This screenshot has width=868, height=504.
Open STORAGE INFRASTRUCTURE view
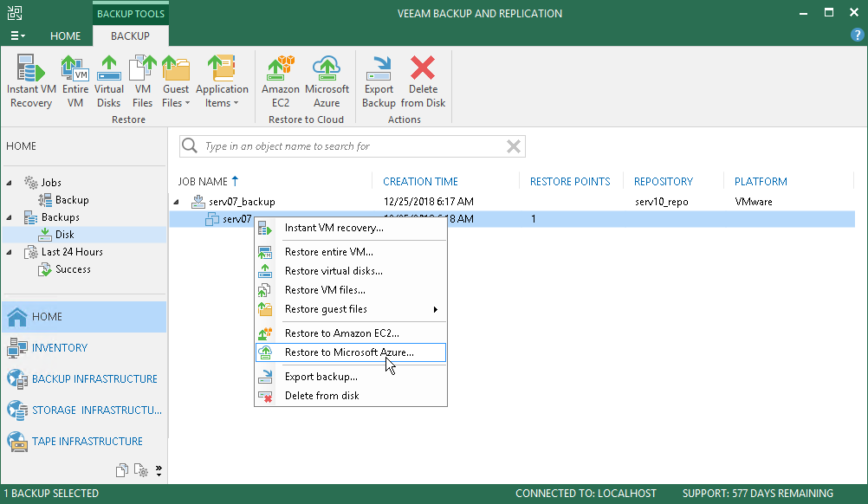coord(84,410)
